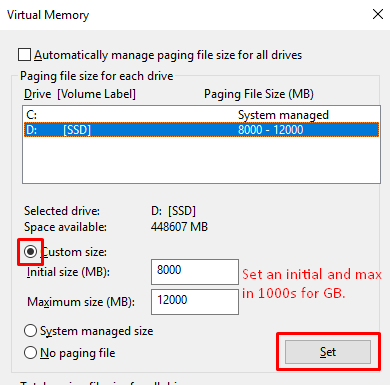The width and height of the screenshot is (390, 385).
Task: Click the 448607 MB space available value
Action: click(x=179, y=227)
